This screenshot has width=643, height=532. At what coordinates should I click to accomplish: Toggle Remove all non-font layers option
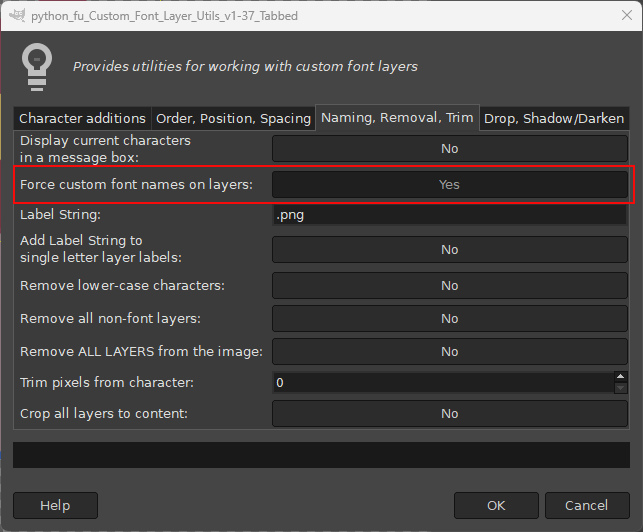pos(449,318)
